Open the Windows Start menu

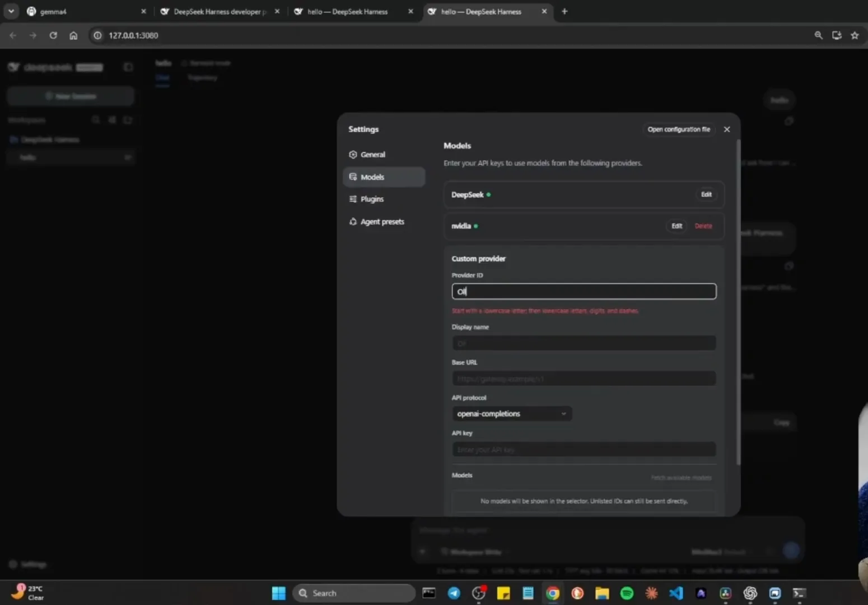tap(278, 593)
